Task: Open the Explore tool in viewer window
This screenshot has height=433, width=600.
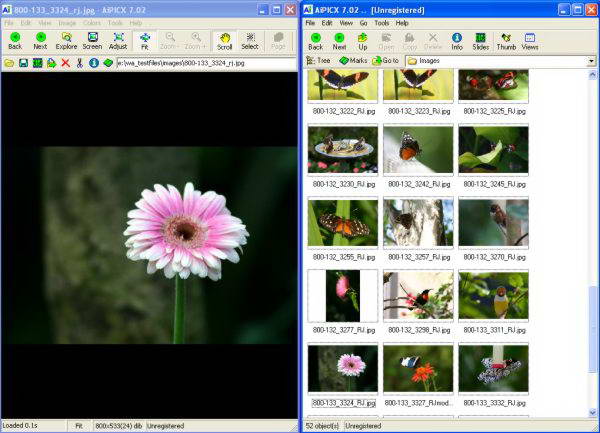Action: pyautogui.click(x=66, y=41)
